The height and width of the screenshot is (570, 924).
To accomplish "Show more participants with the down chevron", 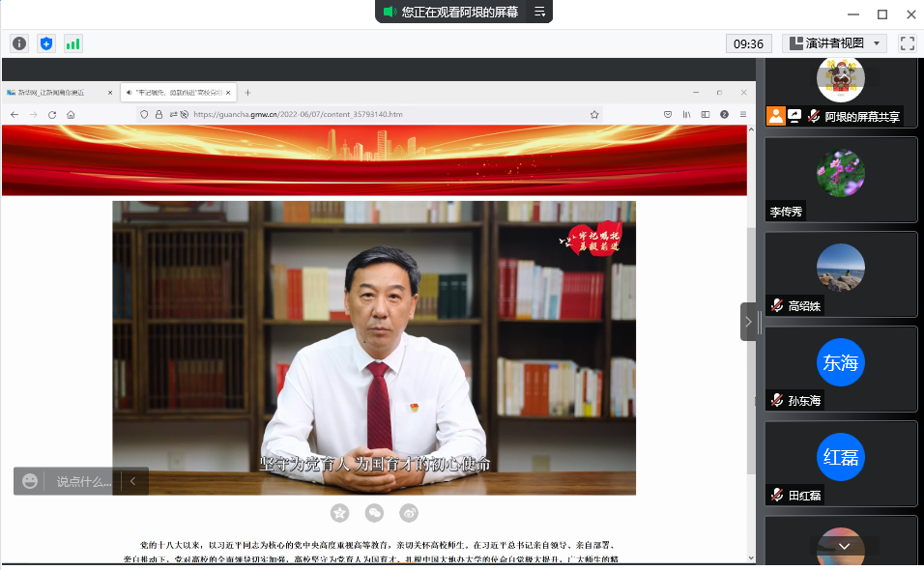I will [x=844, y=546].
